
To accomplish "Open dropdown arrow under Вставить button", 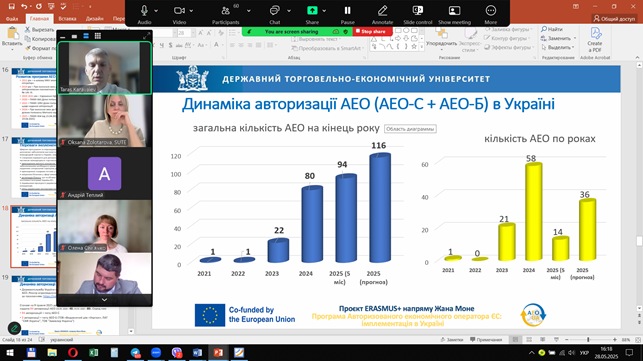I will click(x=12, y=49).
